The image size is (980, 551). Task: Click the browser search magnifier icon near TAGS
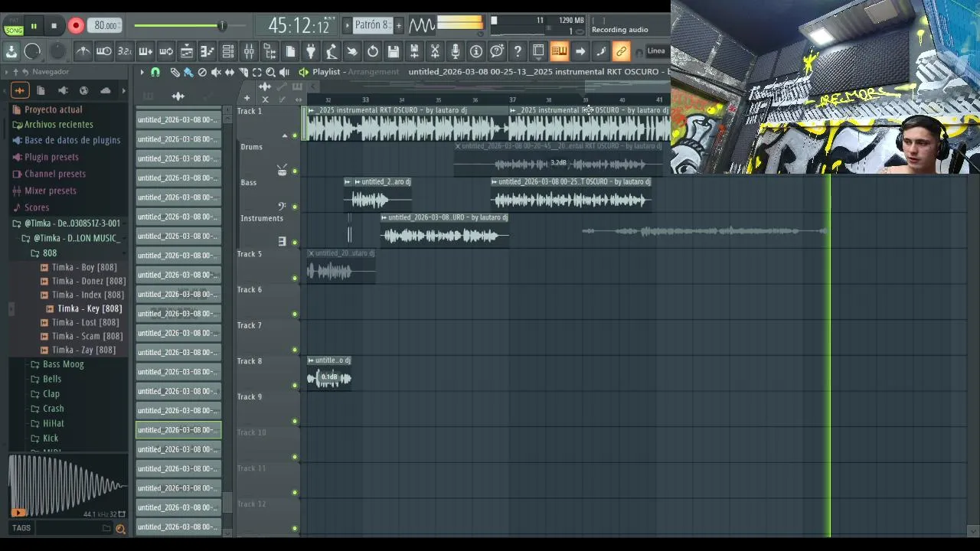[x=120, y=528]
